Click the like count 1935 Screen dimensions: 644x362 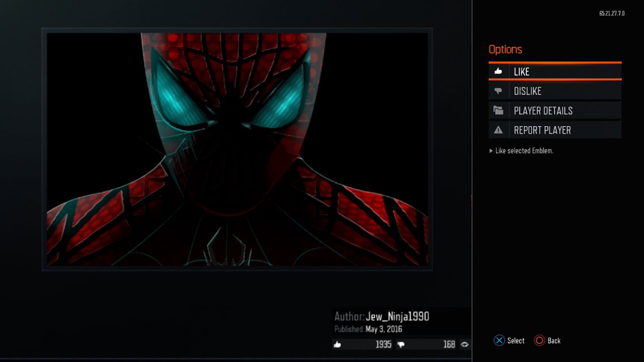[x=383, y=344]
